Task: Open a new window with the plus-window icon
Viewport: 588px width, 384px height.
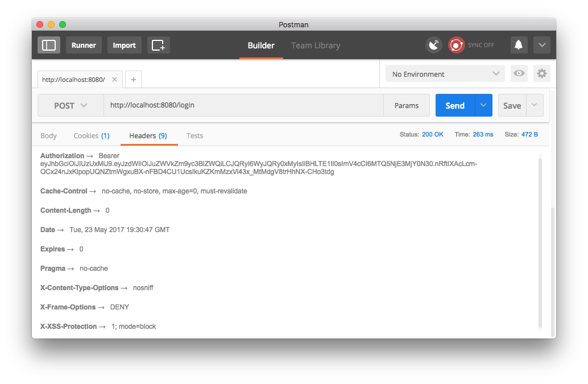Action: (x=158, y=45)
